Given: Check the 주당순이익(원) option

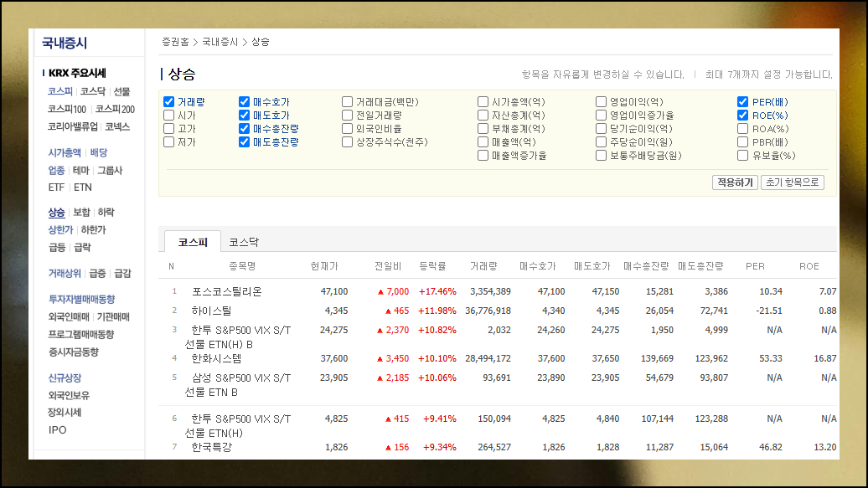Looking at the screenshot, I should (x=601, y=142).
